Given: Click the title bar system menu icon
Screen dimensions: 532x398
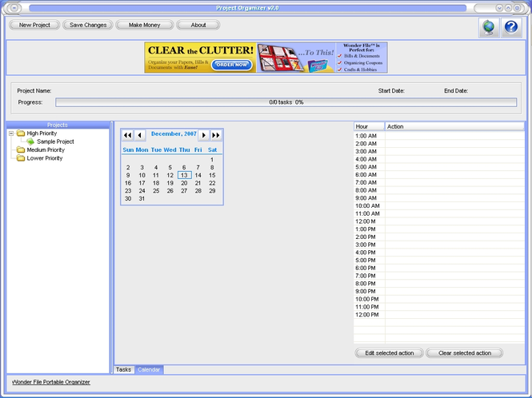Looking at the screenshot, I should point(14,8).
